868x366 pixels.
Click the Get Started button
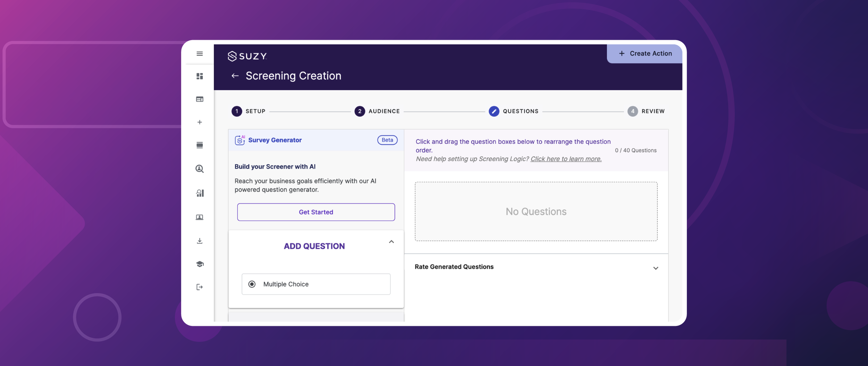pos(316,212)
